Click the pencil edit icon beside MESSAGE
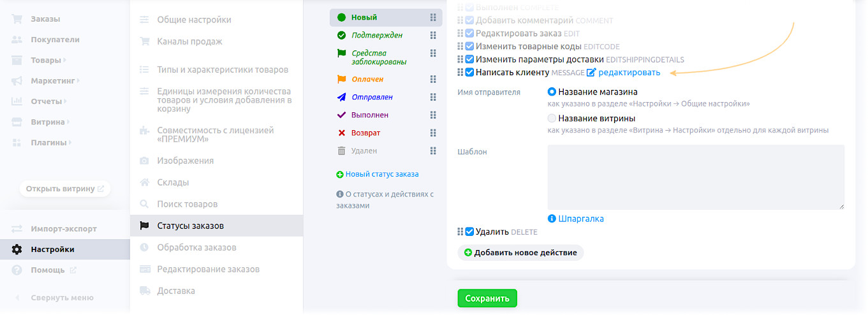 (x=591, y=73)
